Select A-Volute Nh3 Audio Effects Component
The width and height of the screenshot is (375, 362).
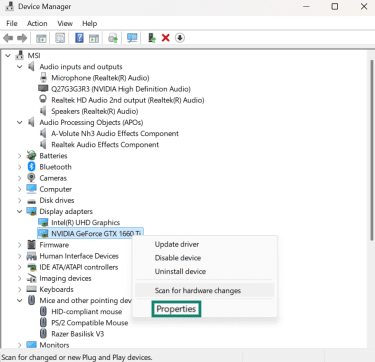115,133
